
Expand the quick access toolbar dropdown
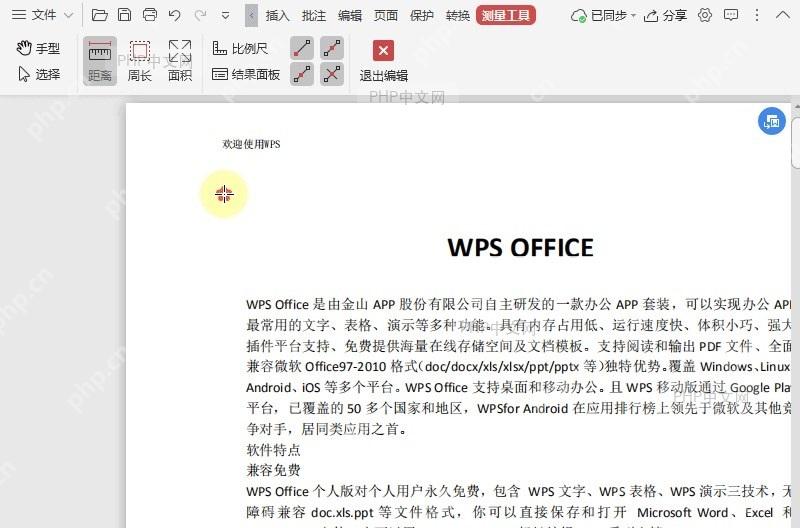coord(225,16)
